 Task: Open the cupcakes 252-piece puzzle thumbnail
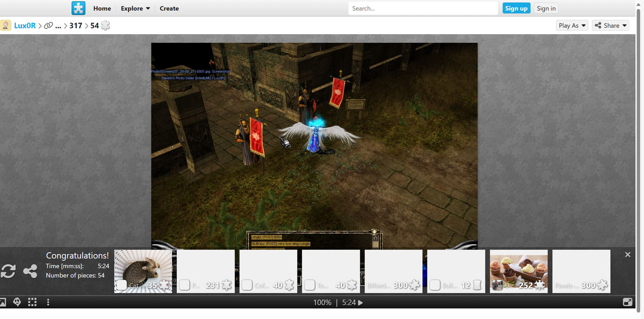click(x=519, y=271)
